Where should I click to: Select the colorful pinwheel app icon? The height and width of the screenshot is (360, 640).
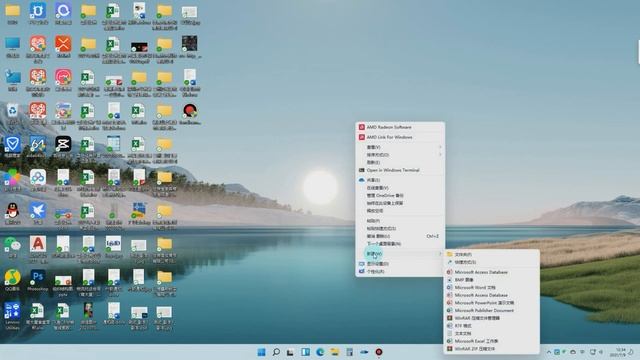[12, 180]
